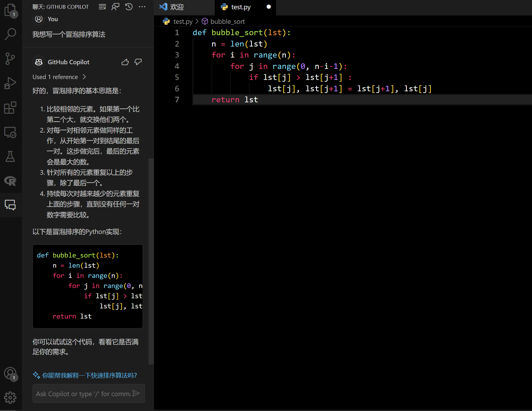Image resolution: width=532 pixels, height=411 pixels.
Task: Click the You user avatar
Action: (39, 19)
